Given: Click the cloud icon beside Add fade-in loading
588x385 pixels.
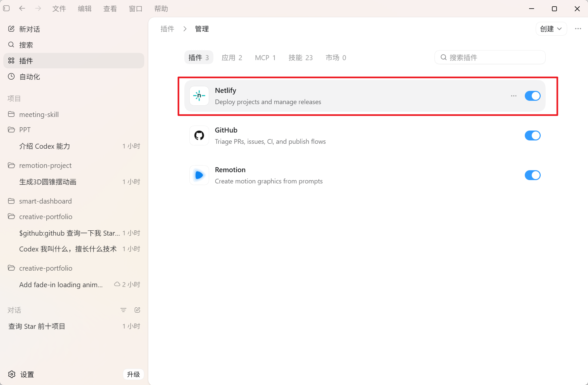Looking at the screenshot, I should click(x=117, y=284).
